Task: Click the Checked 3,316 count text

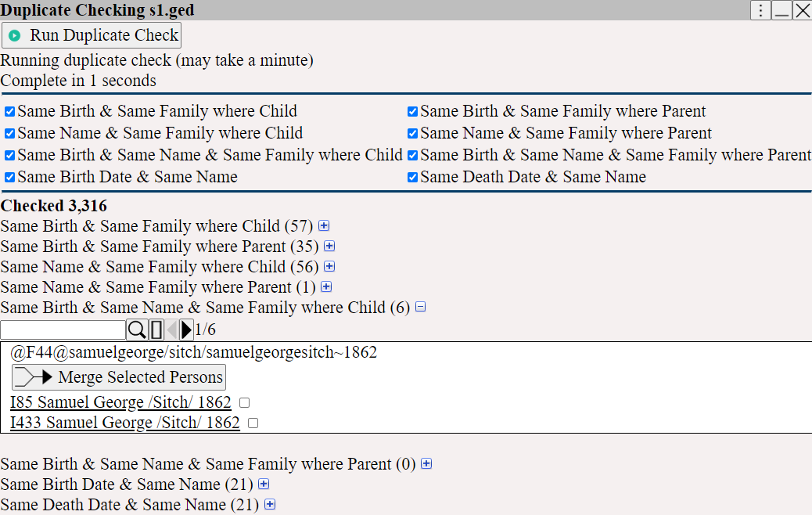Action: coord(54,206)
